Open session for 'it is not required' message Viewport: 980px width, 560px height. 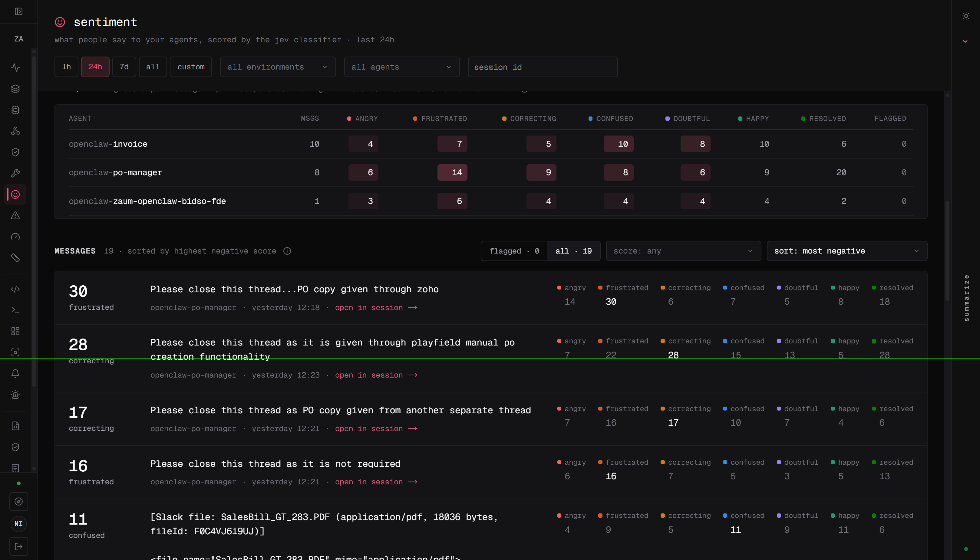376,482
